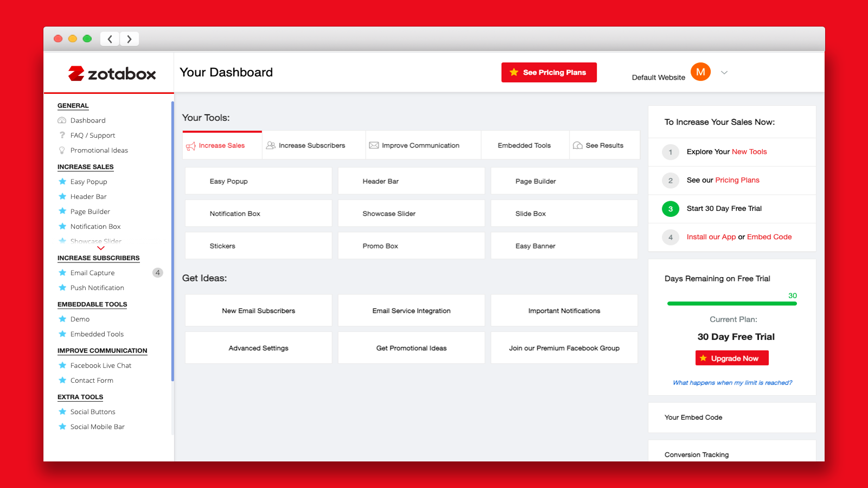Screen dimensions: 868x488
Task: Click the Email Capture count badge
Action: coord(157,273)
